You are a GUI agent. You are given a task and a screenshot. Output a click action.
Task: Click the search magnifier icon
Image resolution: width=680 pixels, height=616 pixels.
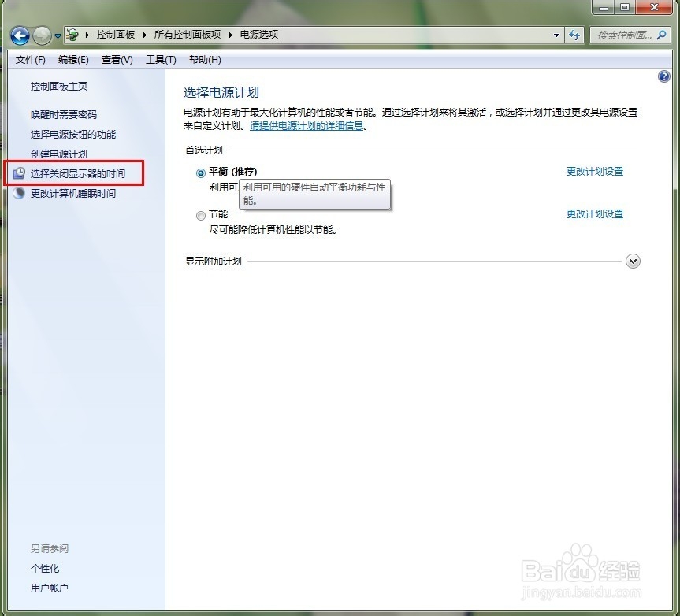[661, 35]
